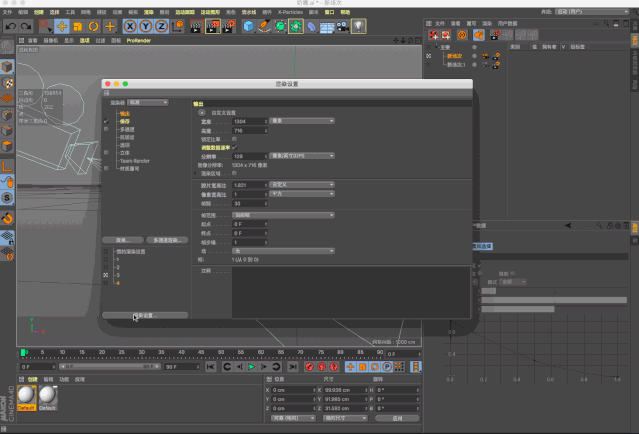Image resolution: width=639 pixels, height=434 pixels.
Task: Open the pixel aspect dropdown beside value 1
Action: coord(302,194)
